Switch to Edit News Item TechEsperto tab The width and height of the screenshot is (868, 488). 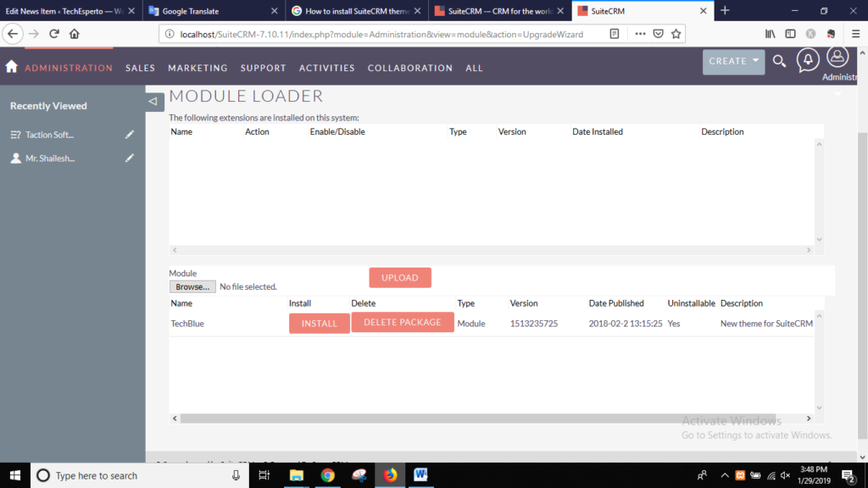pyautogui.click(x=71, y=11)
